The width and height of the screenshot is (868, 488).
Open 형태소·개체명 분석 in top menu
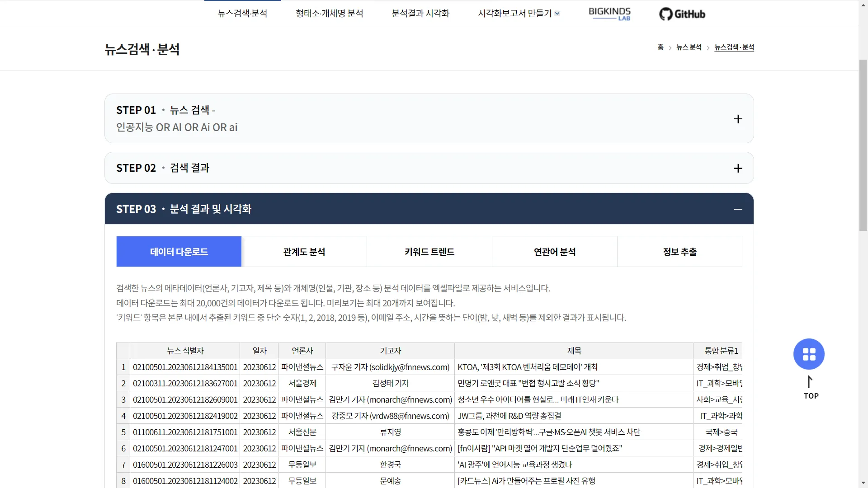coord(329,14)
